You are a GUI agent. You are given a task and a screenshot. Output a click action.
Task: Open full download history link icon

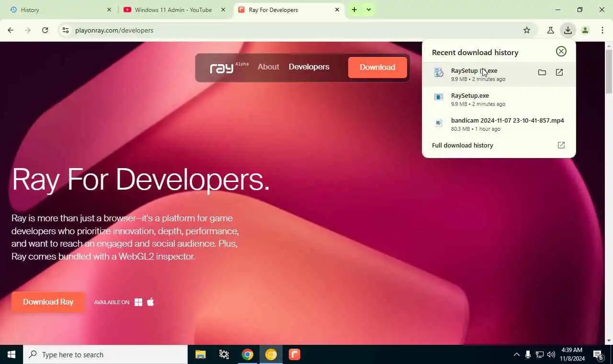click(x=561, y=145)
